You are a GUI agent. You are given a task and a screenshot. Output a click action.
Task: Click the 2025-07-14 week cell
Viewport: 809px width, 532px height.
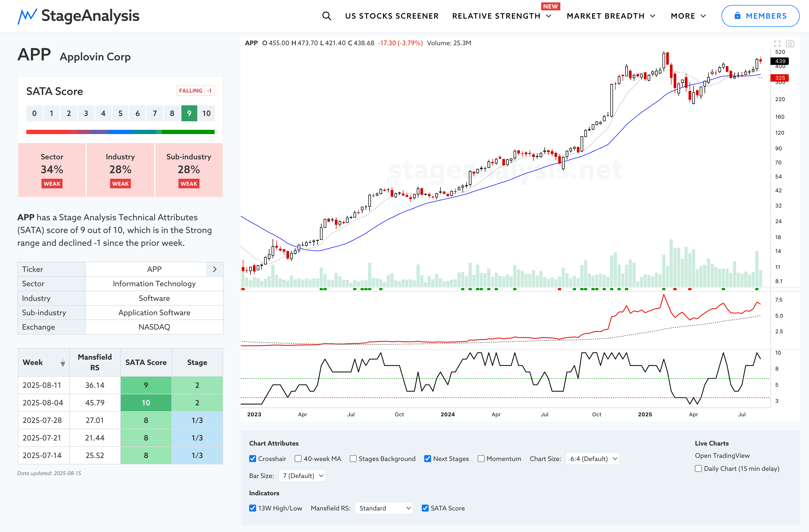[x=44, y=455]
